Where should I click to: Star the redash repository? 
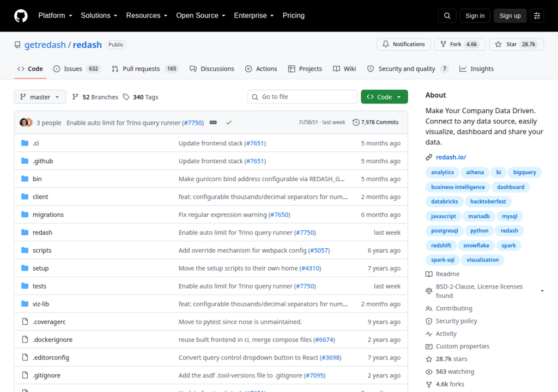pyautogui.click(x=517, y=44)
